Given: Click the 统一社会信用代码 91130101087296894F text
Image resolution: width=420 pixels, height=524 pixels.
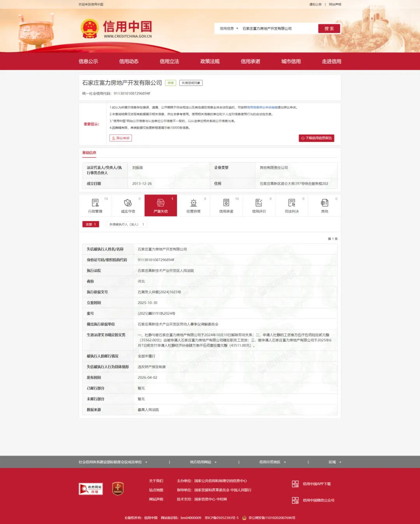Looking at the screenshot, I should [116, 93].
